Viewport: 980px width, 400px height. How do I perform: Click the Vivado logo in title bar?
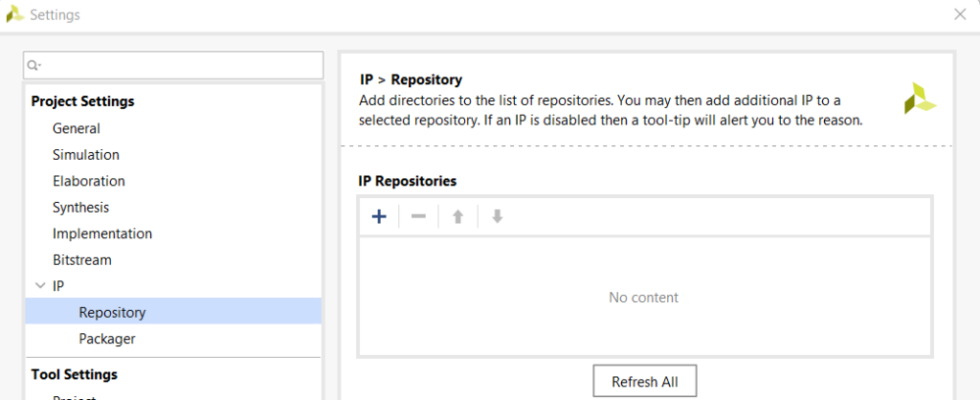[15, 14]
